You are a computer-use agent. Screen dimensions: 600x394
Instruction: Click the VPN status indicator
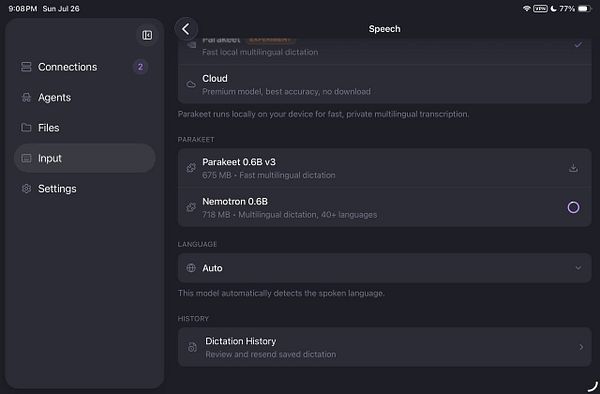(540, 8)
